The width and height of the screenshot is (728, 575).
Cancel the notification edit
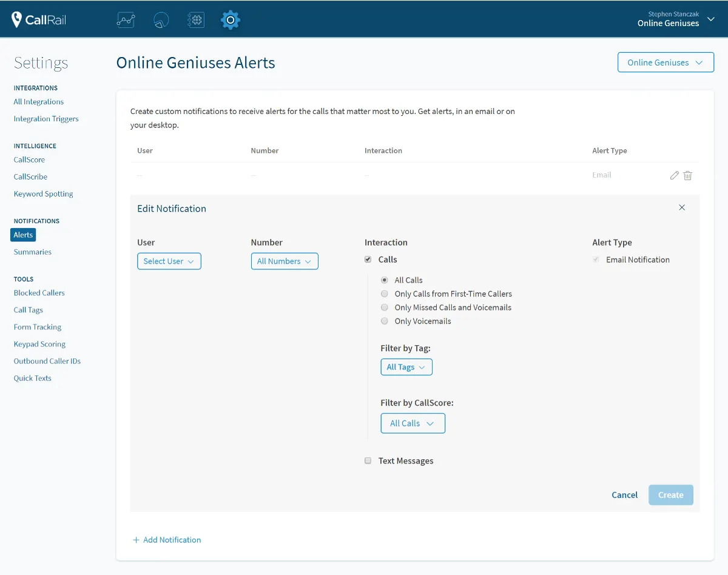tap(625, 495)
